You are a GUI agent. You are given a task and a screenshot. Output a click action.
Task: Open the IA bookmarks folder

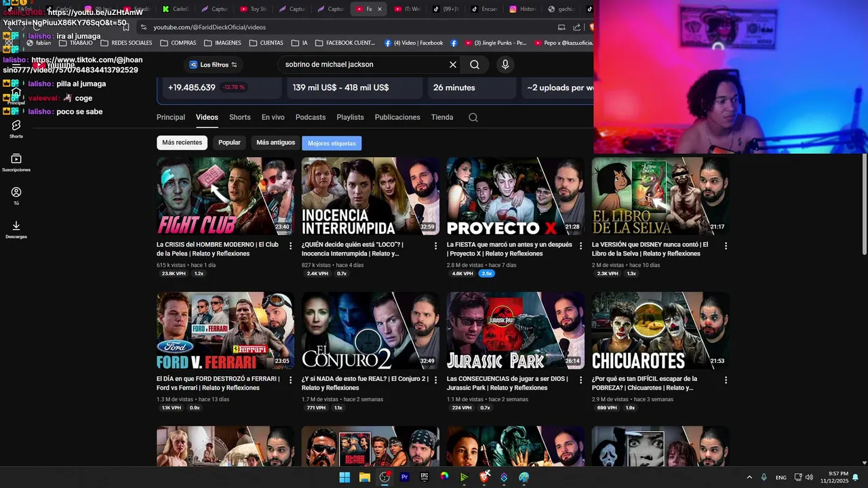point(299,43)
